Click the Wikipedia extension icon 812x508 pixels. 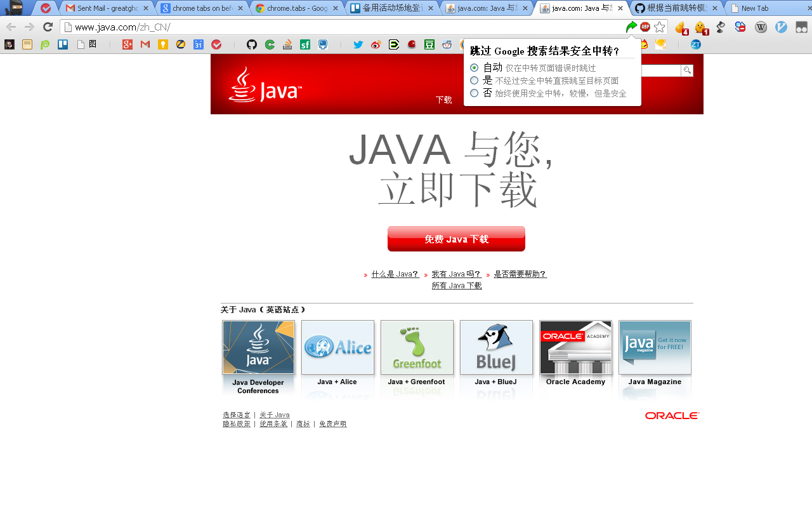click(761, 27)
